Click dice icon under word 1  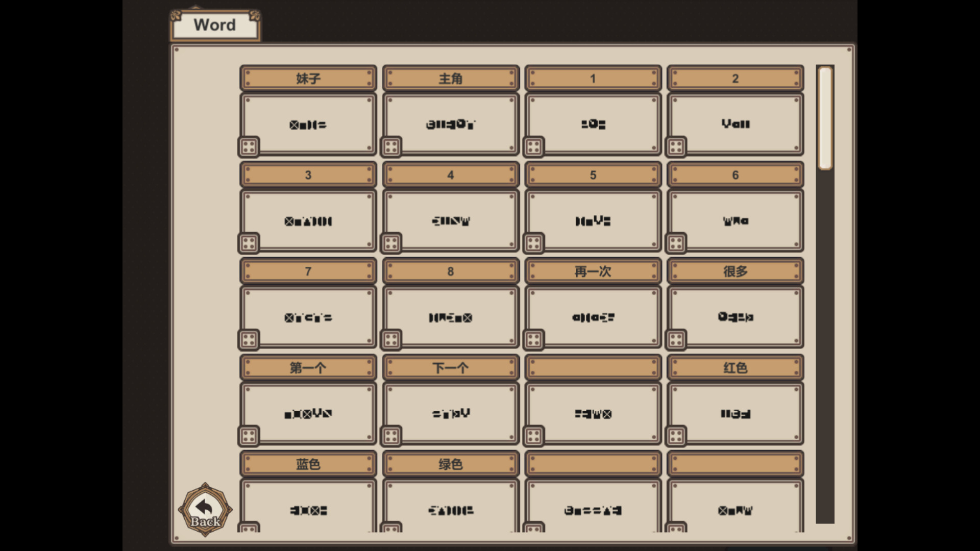pyautogui.click(x=533, y=147)
